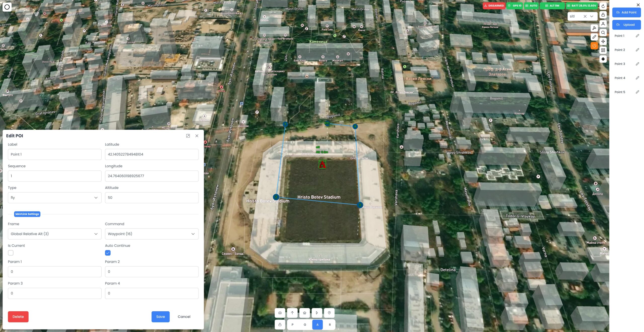The width and height of the screenshot is (644, 332).
Task: Click the Altitude input field
Action: tap(151, 198)
